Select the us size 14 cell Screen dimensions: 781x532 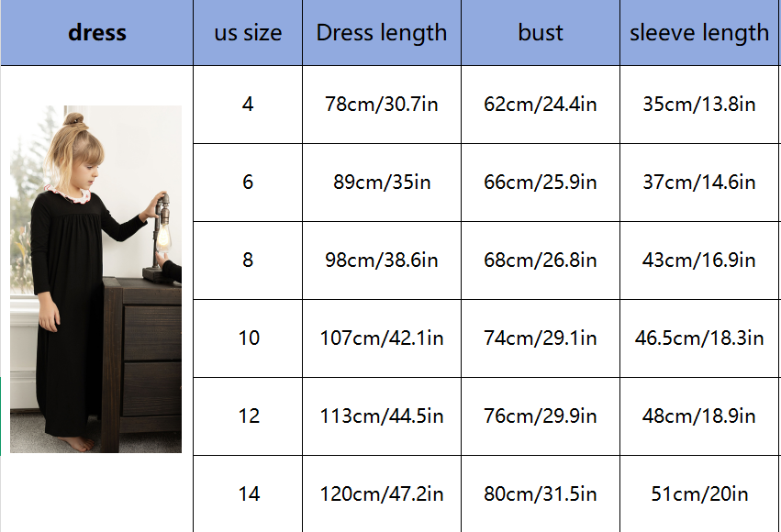tap(249, 494)
